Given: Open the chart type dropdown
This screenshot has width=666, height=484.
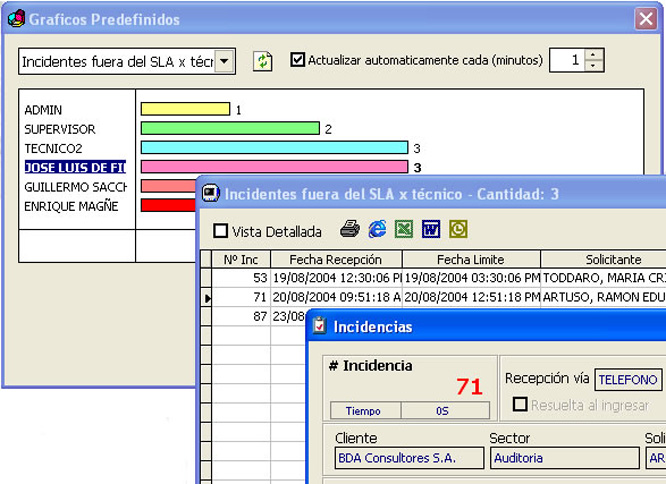Looking at the screenshot, I should (x=226, y=61).
